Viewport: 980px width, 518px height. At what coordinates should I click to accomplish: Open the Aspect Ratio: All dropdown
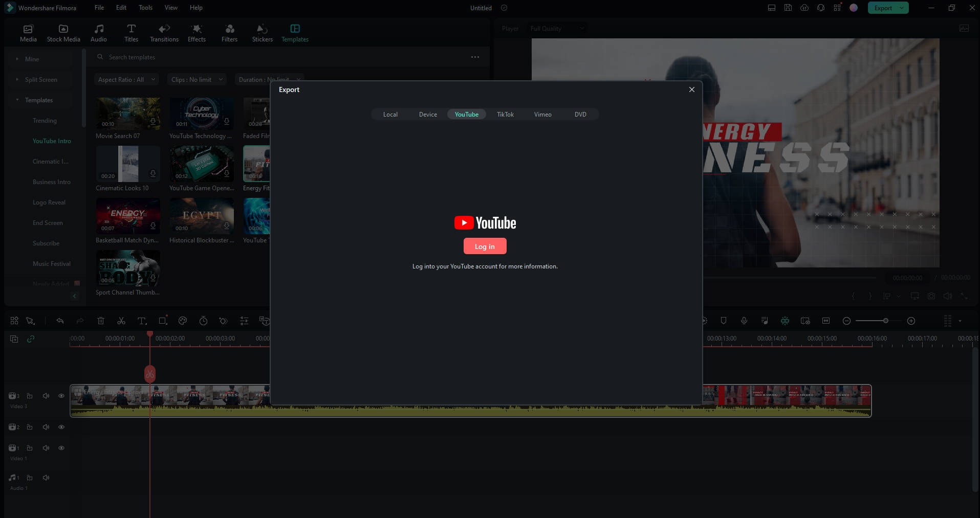(126, 79)
